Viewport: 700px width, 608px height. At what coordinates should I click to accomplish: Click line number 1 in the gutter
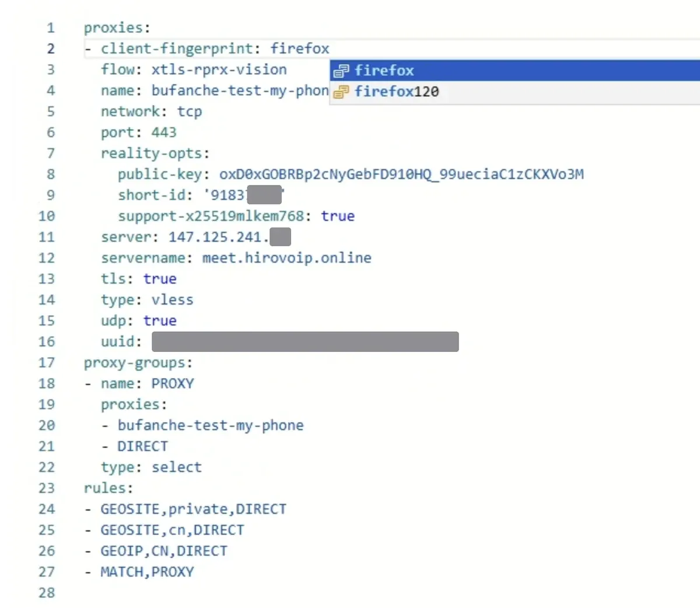point(51,27)
